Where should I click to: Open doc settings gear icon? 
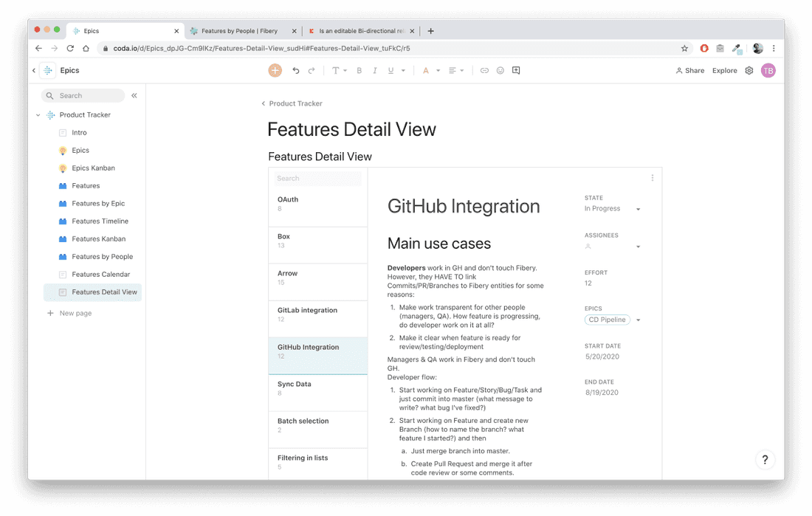click(749, 71)
